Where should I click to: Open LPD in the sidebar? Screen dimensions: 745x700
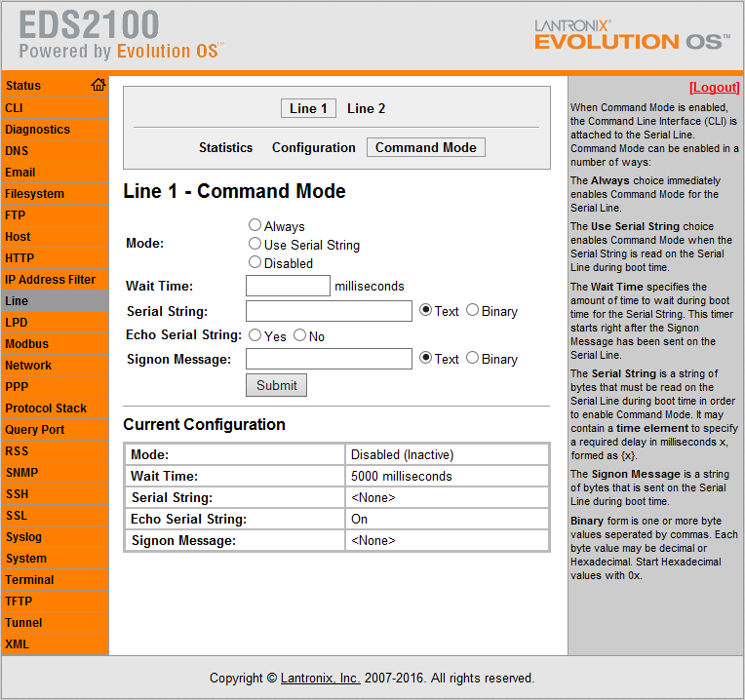point(56,323)
